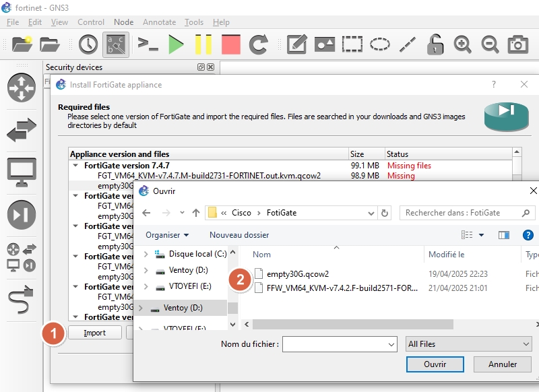Open the Control menu
The image size is (539, 392).
tap(91, 22)
